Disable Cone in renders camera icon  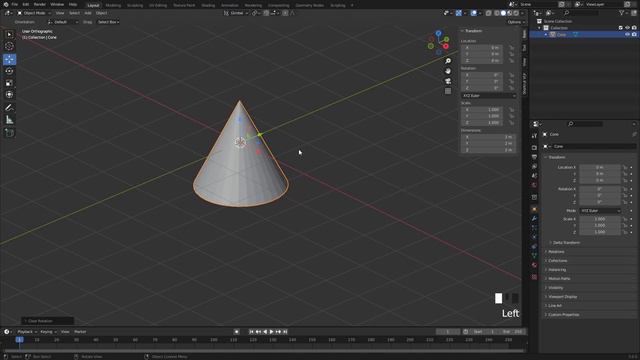pyautogui.click(x=634, y=35)
